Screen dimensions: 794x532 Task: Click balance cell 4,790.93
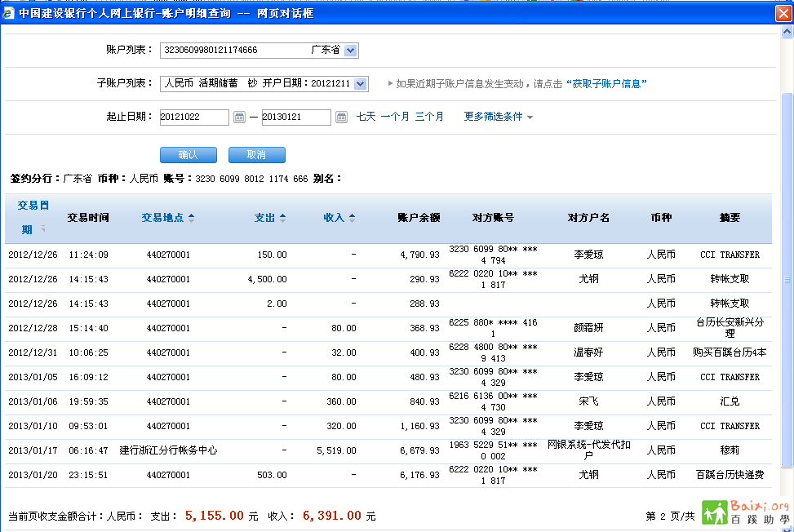point(419,255)
